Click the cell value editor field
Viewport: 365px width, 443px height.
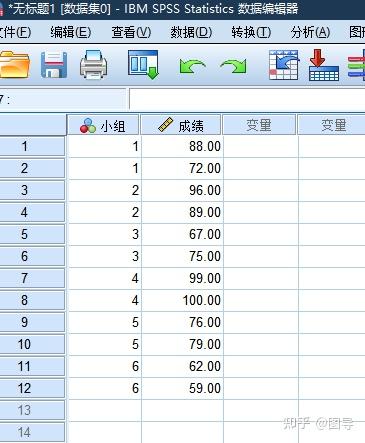[x=247, y=99]
